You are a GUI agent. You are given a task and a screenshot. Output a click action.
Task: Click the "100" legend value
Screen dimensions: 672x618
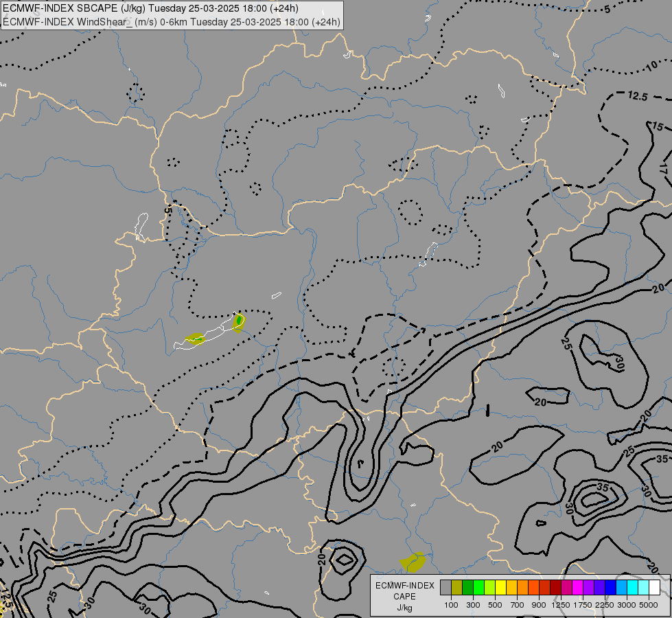pos(451,605)
